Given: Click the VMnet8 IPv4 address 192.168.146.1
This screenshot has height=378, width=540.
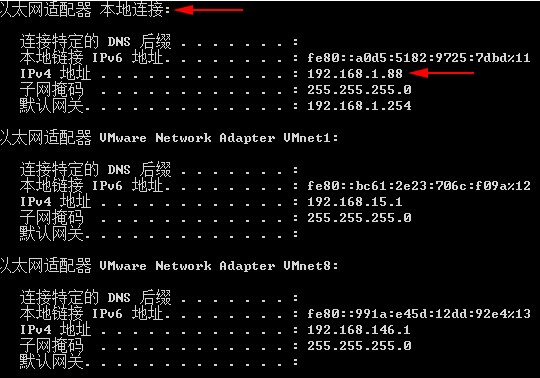Looking at the screenshot, I should [x=359, y=330].
